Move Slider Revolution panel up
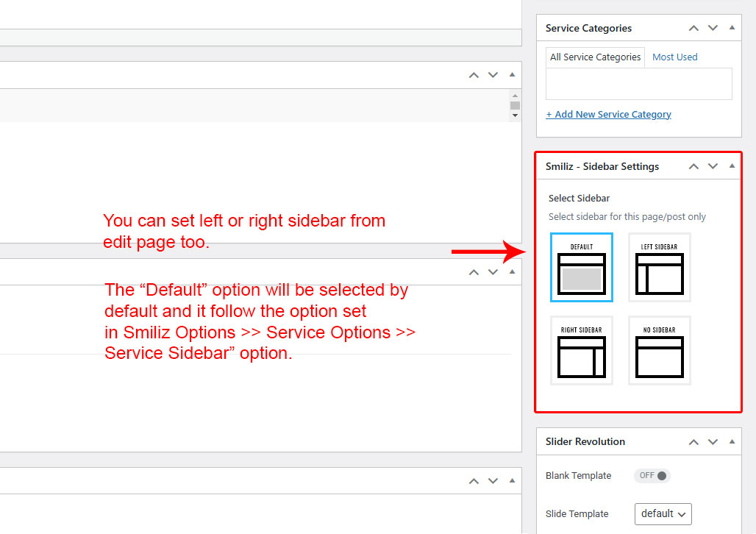 pos(693,441)
